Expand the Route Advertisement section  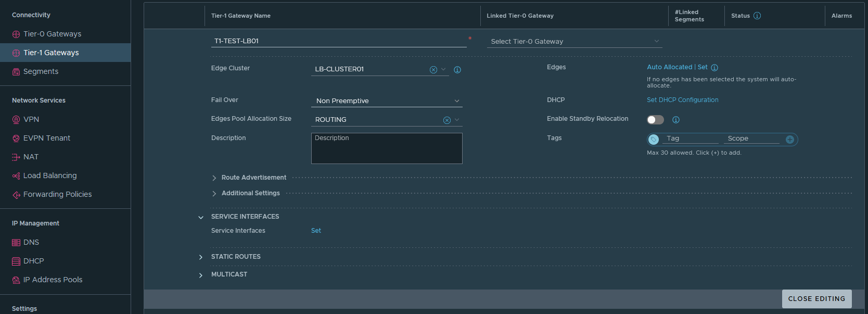(x=253, y=178)
